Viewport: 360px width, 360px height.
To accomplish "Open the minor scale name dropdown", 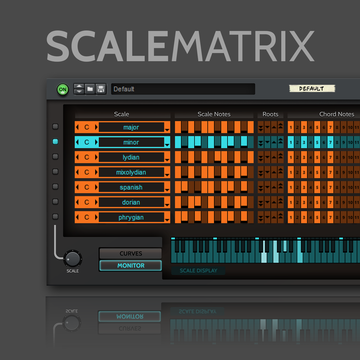I will point(167,146).
